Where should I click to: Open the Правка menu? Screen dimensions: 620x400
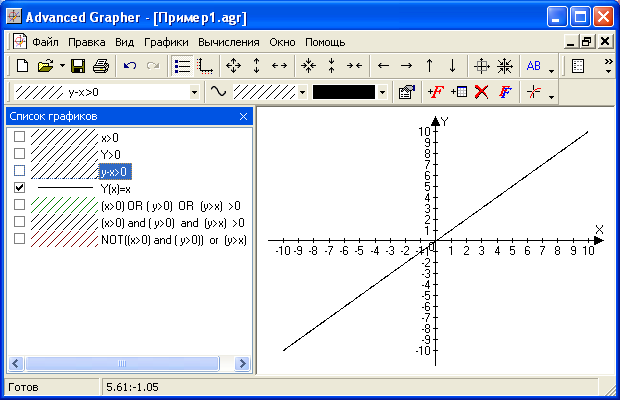pos(87,42)
